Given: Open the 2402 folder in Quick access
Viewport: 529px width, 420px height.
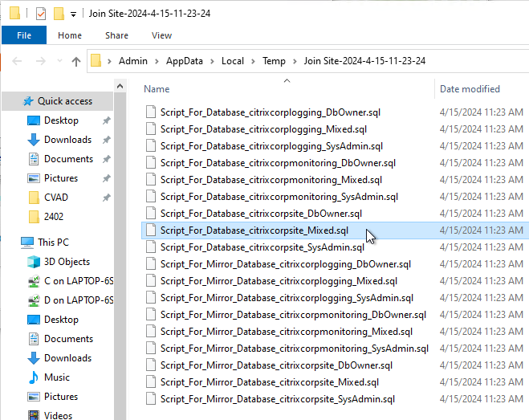Looking at the screenshot, I should coord(54,216).
